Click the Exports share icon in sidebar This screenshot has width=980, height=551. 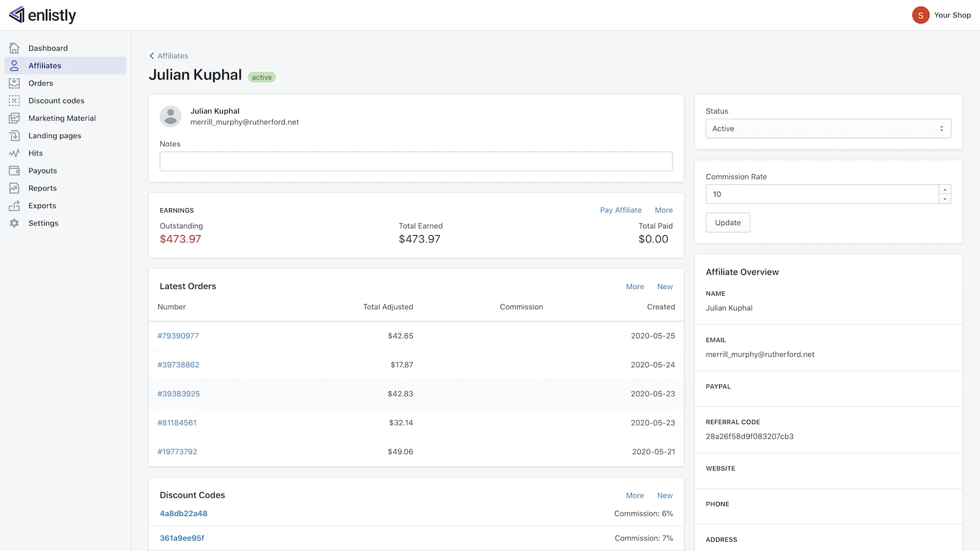(14, 206)
